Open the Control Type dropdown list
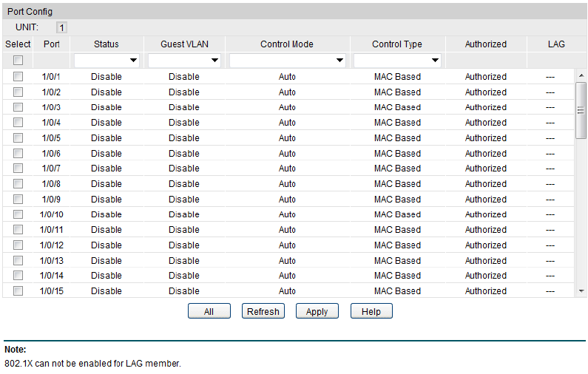588x374 pixels. point(397,60)
